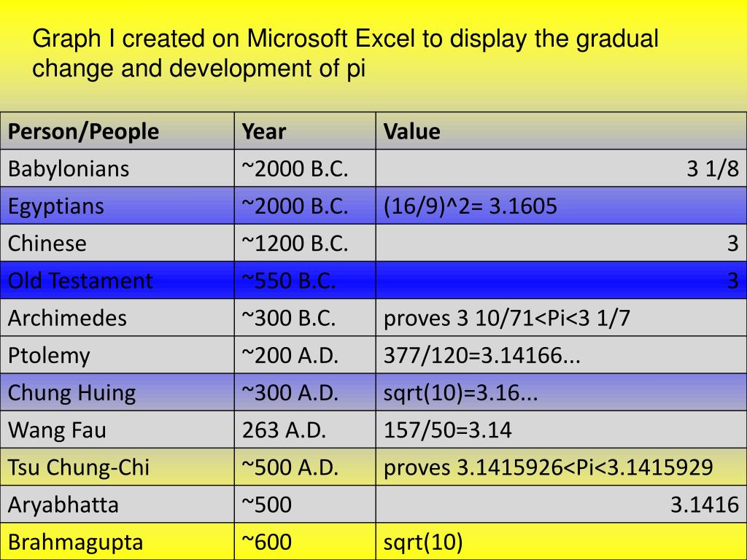Click the 'Chinese' cell

coord(117,243)
